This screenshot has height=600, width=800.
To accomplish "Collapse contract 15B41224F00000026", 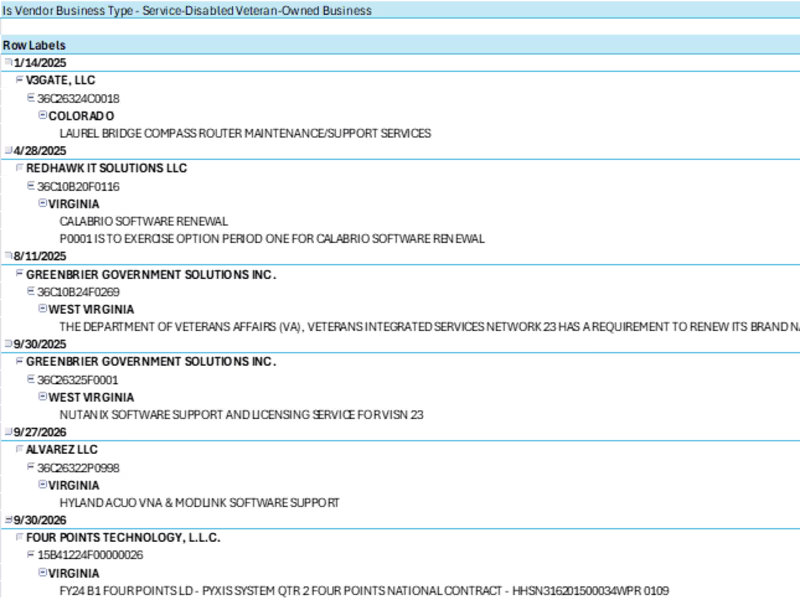I will pos(31,554).
